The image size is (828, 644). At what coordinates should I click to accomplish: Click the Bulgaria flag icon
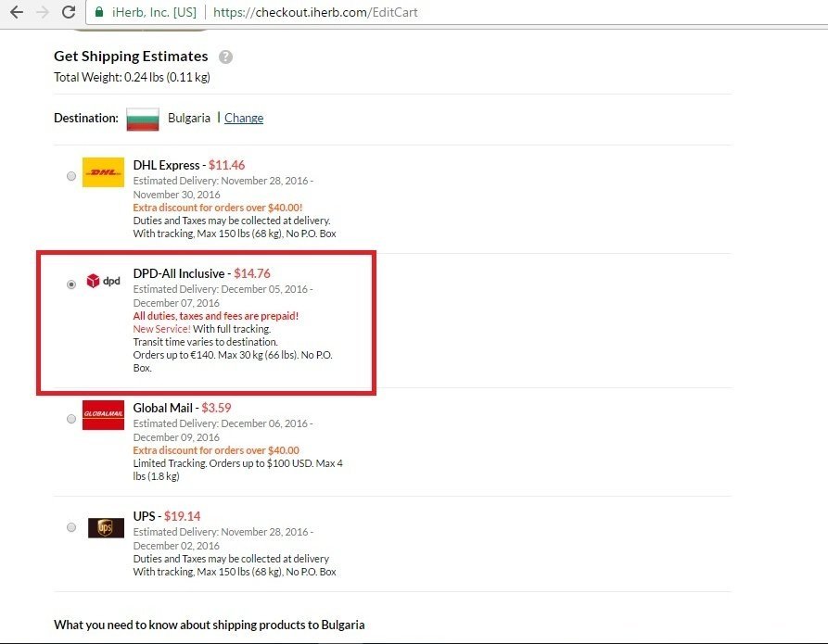click(143, 119)
